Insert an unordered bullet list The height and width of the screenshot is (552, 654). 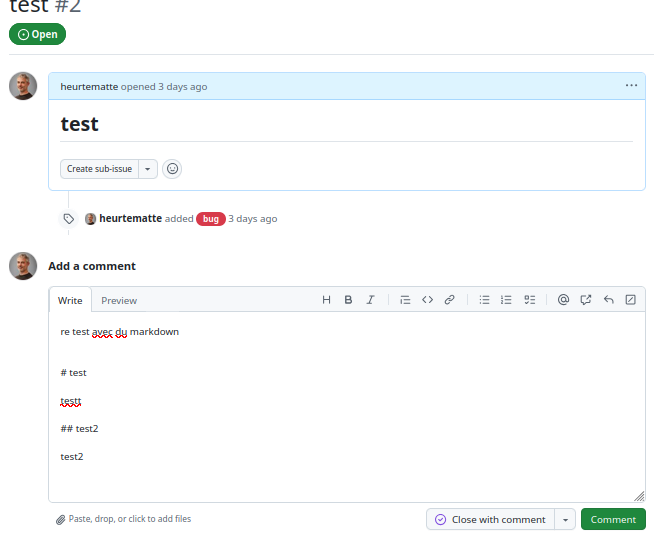(x=484, y=300)
